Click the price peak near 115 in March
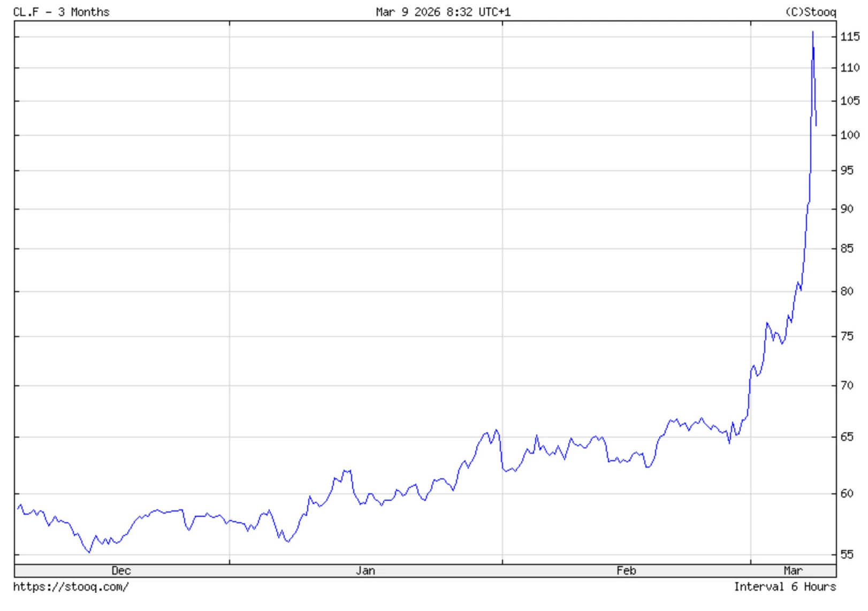 [x=813, y=32]
